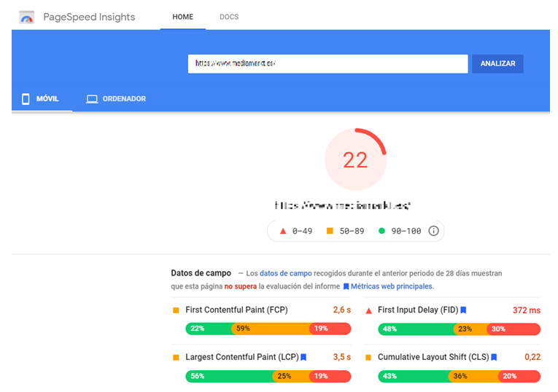Click the '2,6 s' FCP value
This screenshot has height=392, width=558.
(x=342, y=310)
